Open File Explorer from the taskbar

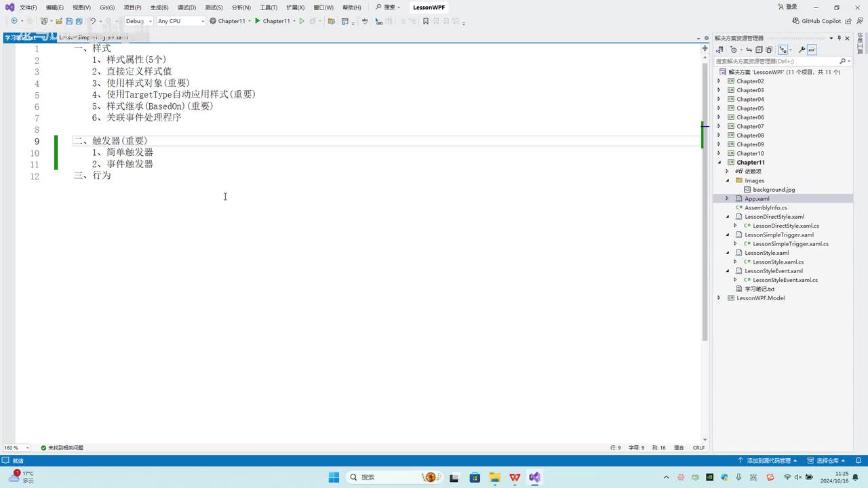494,477
